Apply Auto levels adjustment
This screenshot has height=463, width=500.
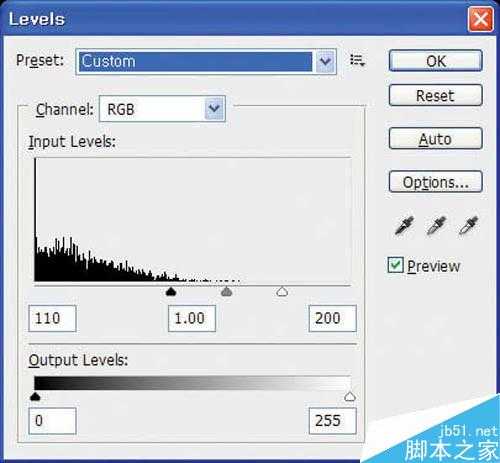click(x=436, y=139)
